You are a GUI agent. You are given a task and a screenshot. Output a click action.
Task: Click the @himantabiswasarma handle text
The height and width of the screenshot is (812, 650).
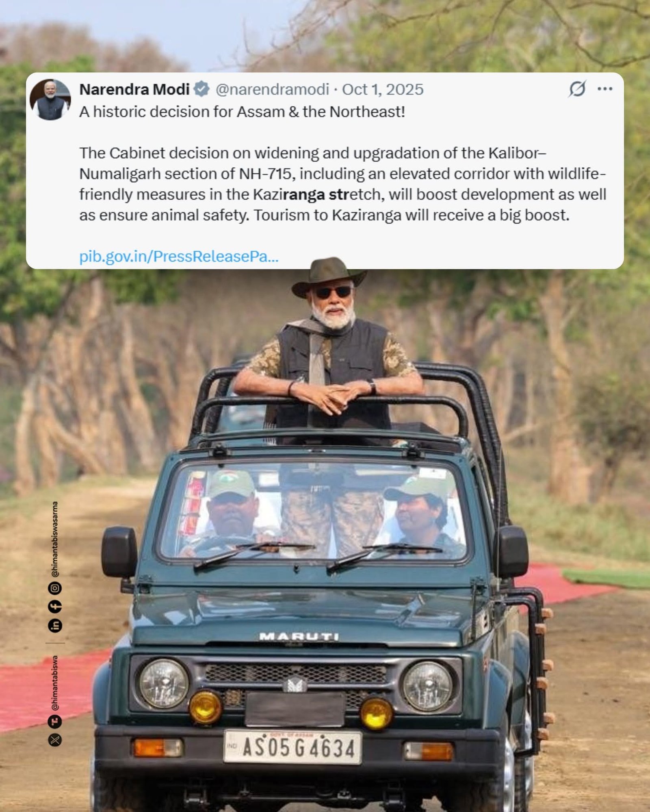coord(55,539)
